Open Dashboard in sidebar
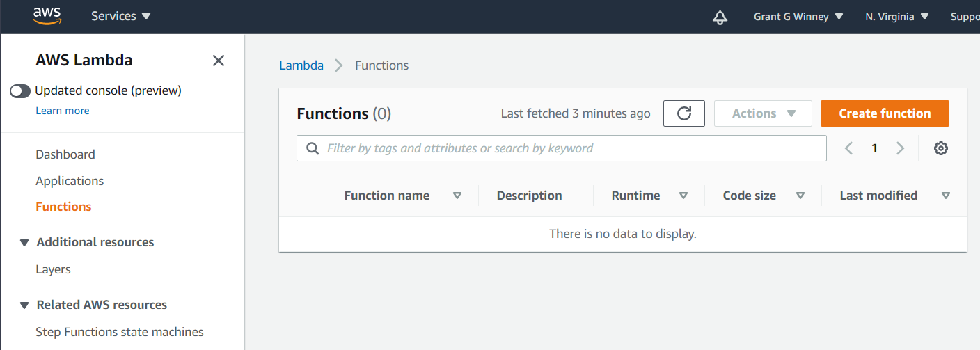The image size is (980, 350). coord(65,154)
